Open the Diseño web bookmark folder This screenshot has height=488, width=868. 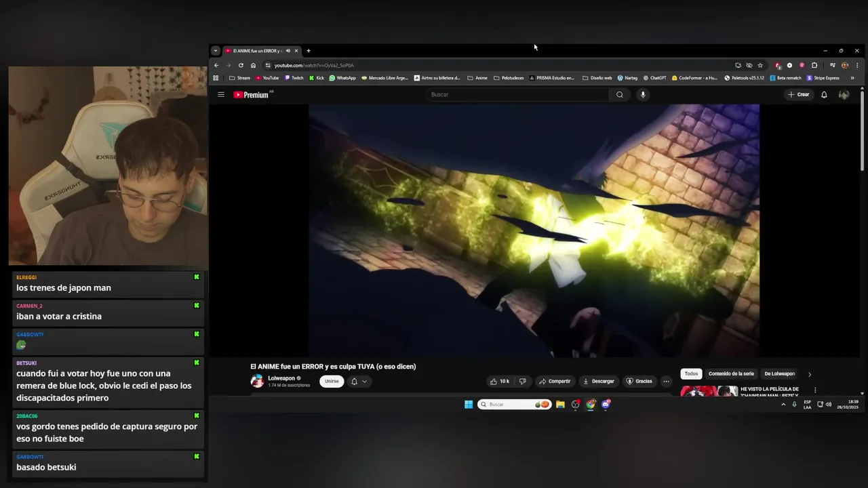[597, 78]
